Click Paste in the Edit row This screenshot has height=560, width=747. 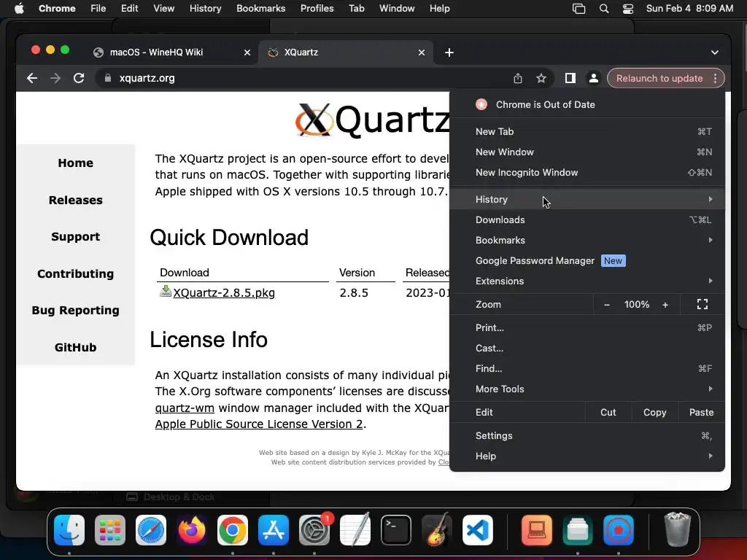[701, 413]
